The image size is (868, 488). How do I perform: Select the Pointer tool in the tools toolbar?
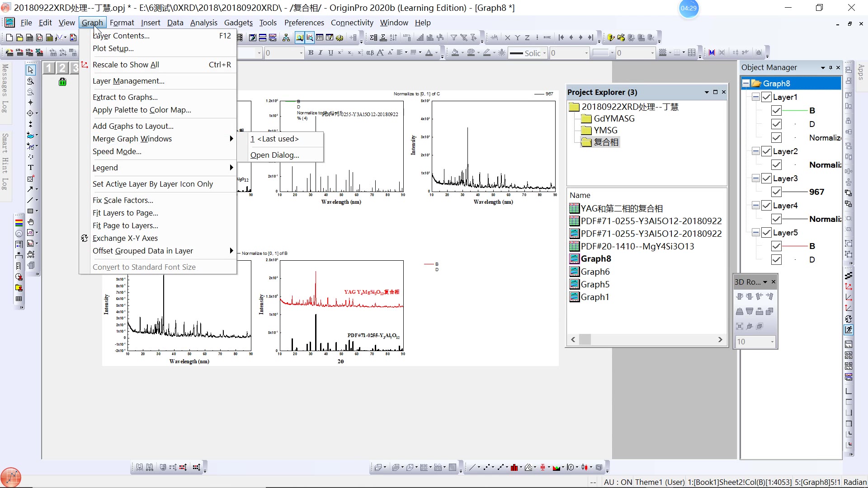point(30,70)
